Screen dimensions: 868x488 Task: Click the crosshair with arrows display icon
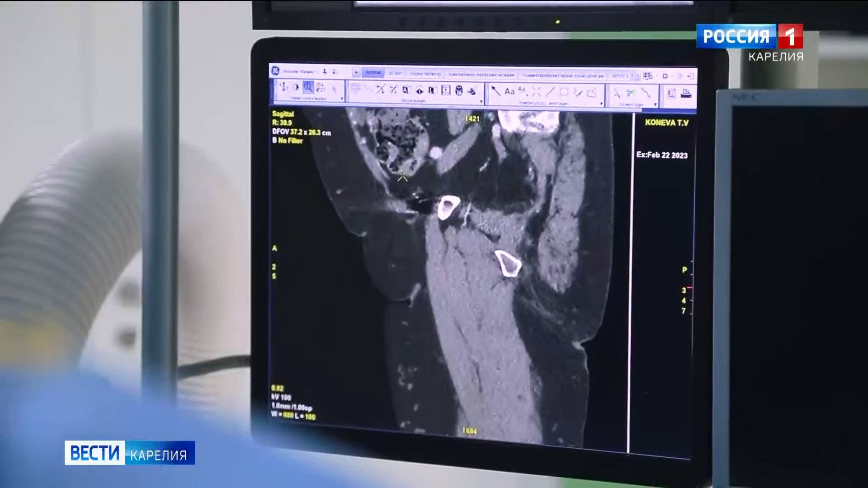point(381,89)
